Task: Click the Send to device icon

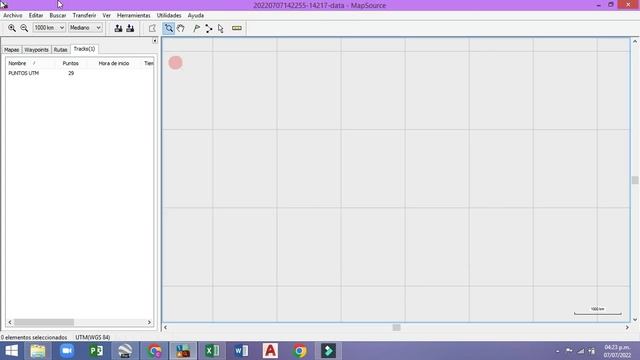Action: 118,28
